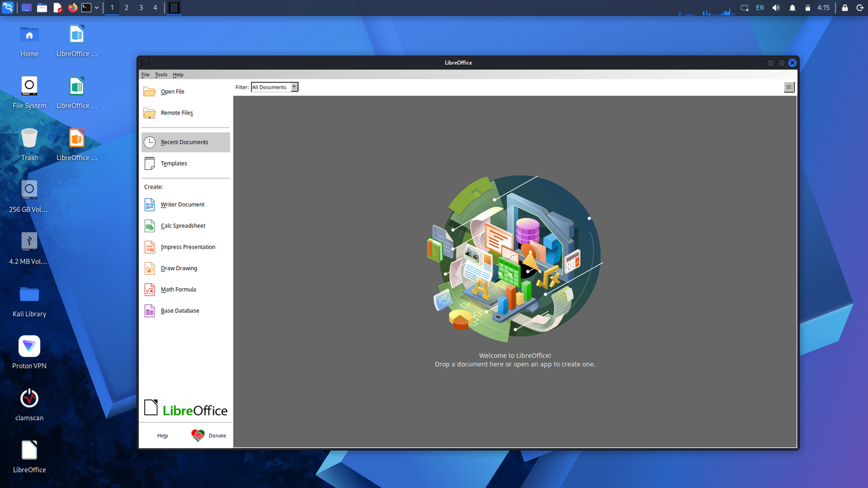Select the File System desktop icon
The height and width of the screenshot is (488, 868).
pos(29,93)
